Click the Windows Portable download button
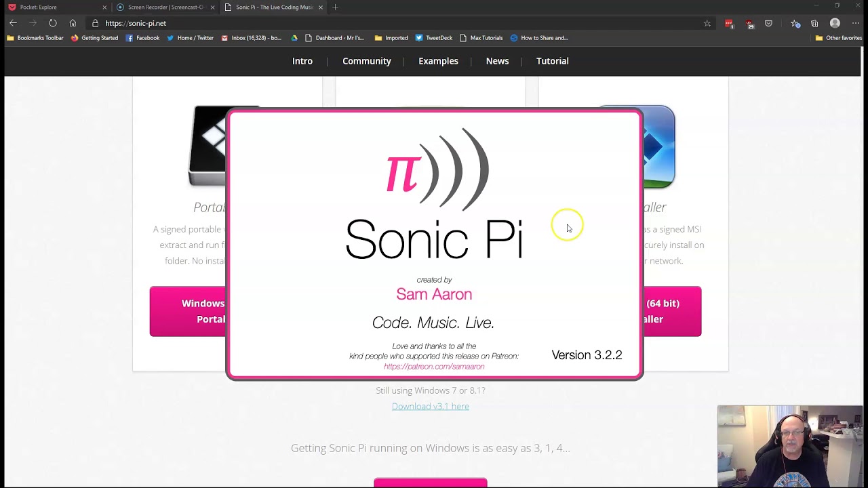868x488 pixels. point(188,311)
